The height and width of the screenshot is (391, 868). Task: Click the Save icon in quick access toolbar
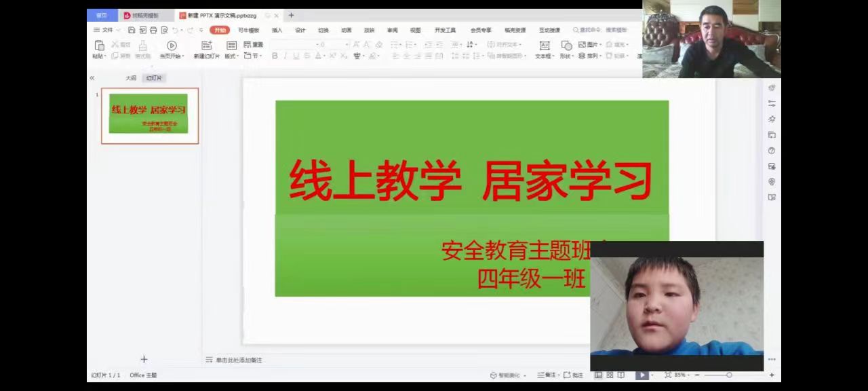(132, 30)
